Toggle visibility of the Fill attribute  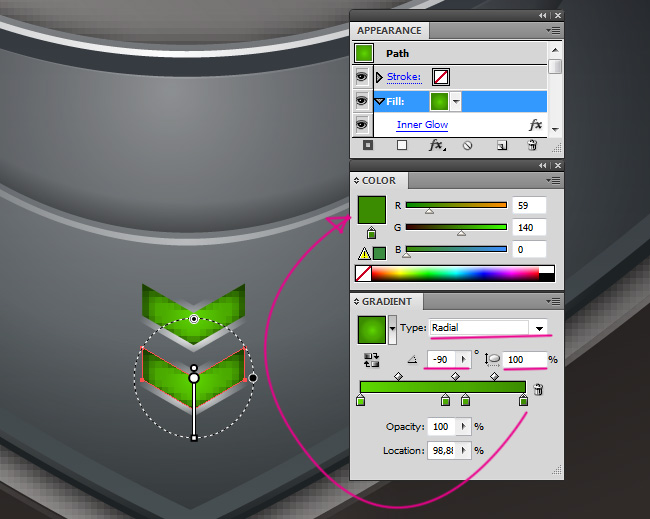pos(361,101)
